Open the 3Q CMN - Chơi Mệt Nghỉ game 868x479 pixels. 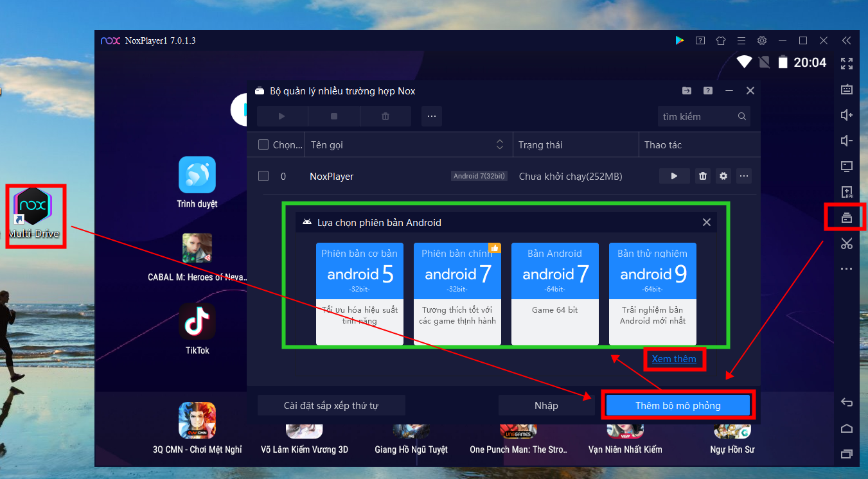(x=197, y=428)
